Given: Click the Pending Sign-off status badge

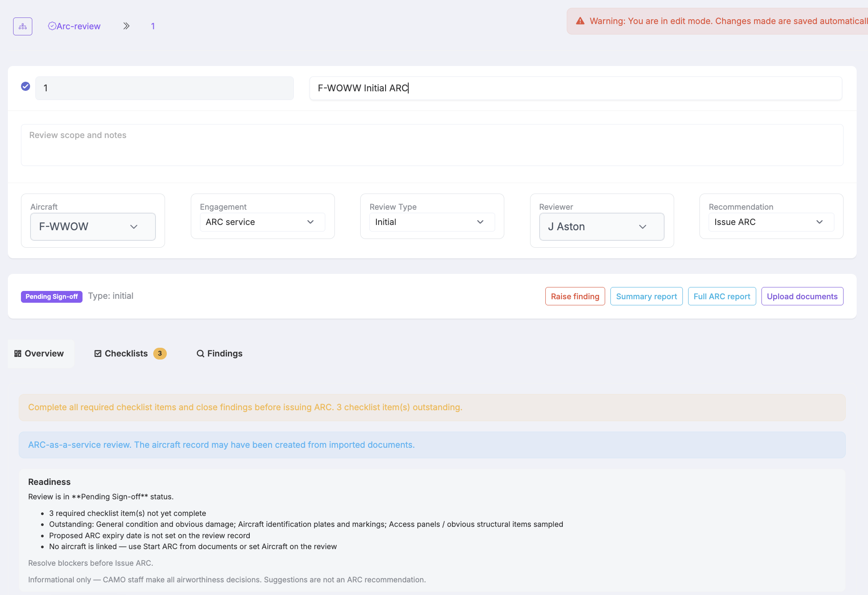Looking at the screenshot, I should pyautogui.click(x=52, y=297).
